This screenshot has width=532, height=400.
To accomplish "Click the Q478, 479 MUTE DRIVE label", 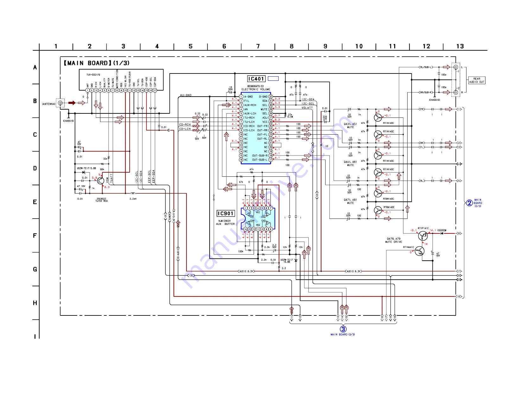I will tap(394, 240).
